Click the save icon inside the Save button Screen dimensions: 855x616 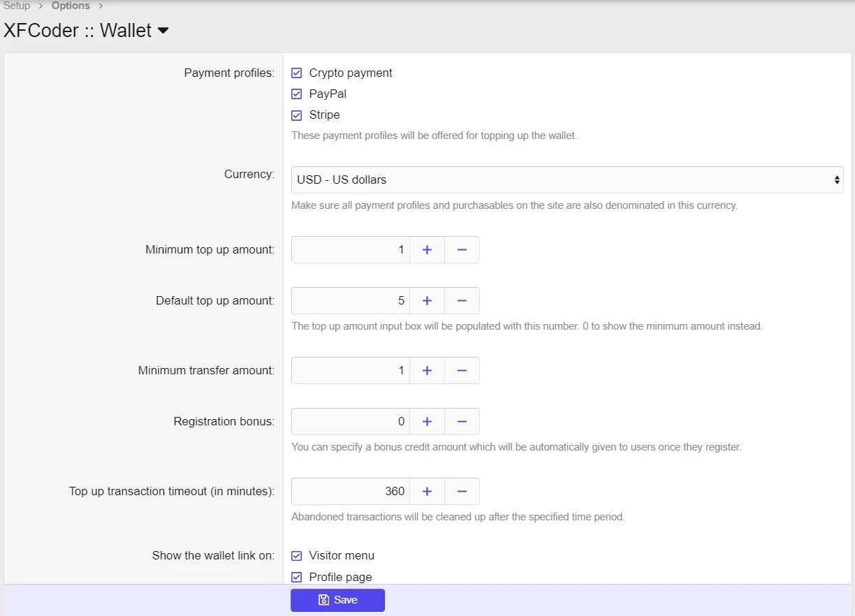[322, 599]
